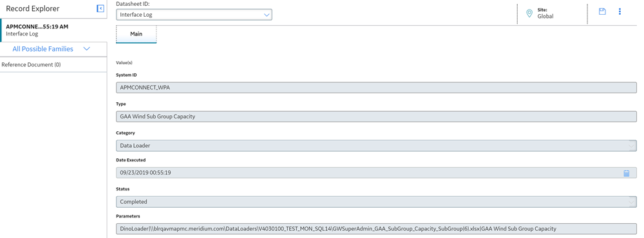Switch to the Main tab

[x=137, y=34]
